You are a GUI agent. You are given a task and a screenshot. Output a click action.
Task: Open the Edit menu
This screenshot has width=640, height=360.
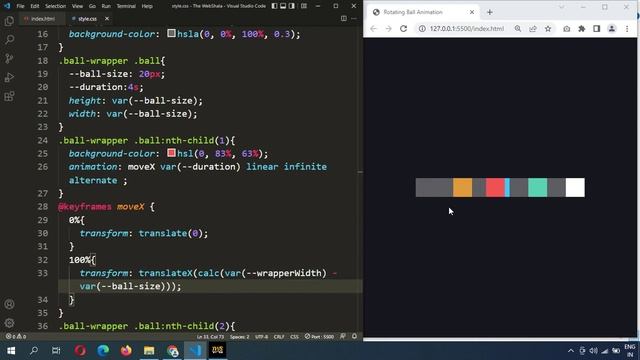point(35,6)
